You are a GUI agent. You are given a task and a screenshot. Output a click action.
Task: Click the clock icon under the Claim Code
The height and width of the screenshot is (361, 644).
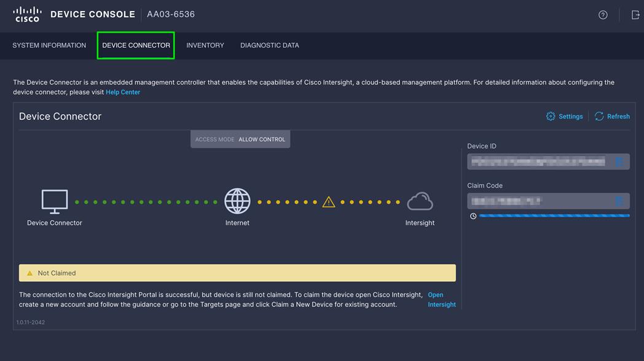[x=472, y=215]
